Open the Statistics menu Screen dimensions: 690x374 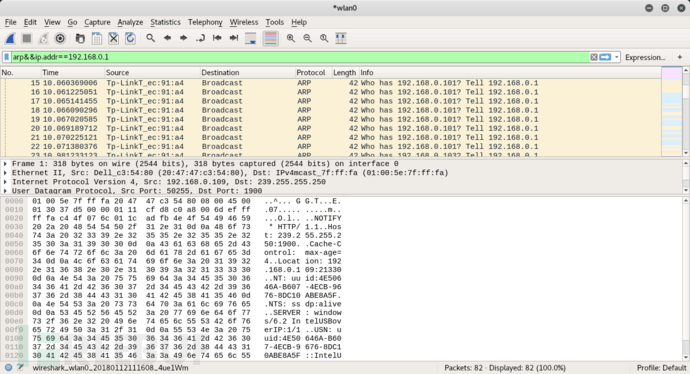click(x=165, y=22)
